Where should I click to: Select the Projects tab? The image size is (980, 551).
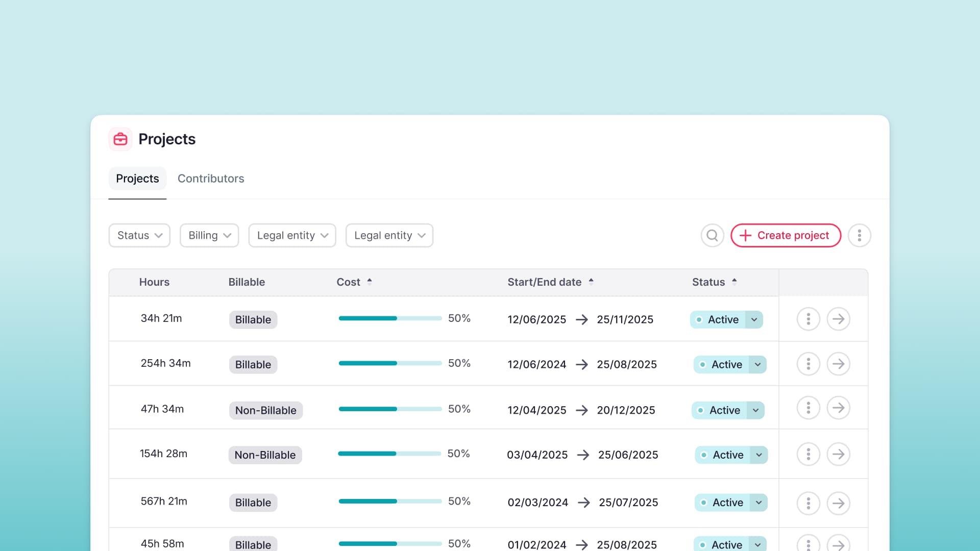pos(137,179)
